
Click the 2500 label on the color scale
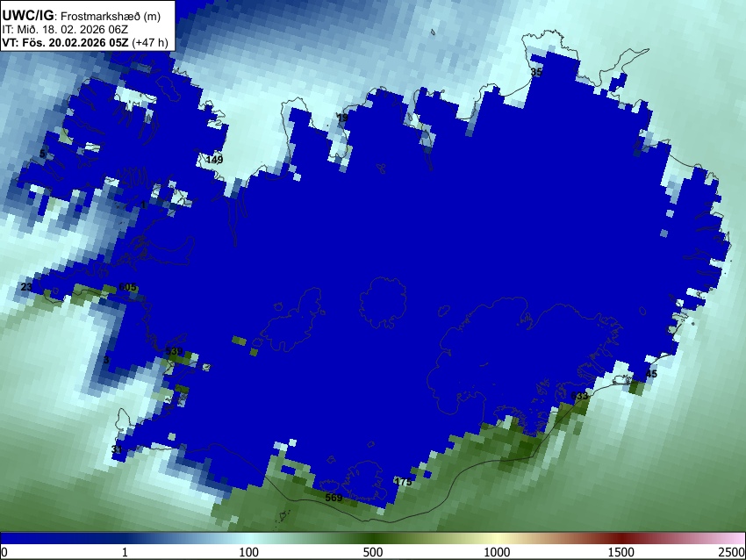click(732, 552)
